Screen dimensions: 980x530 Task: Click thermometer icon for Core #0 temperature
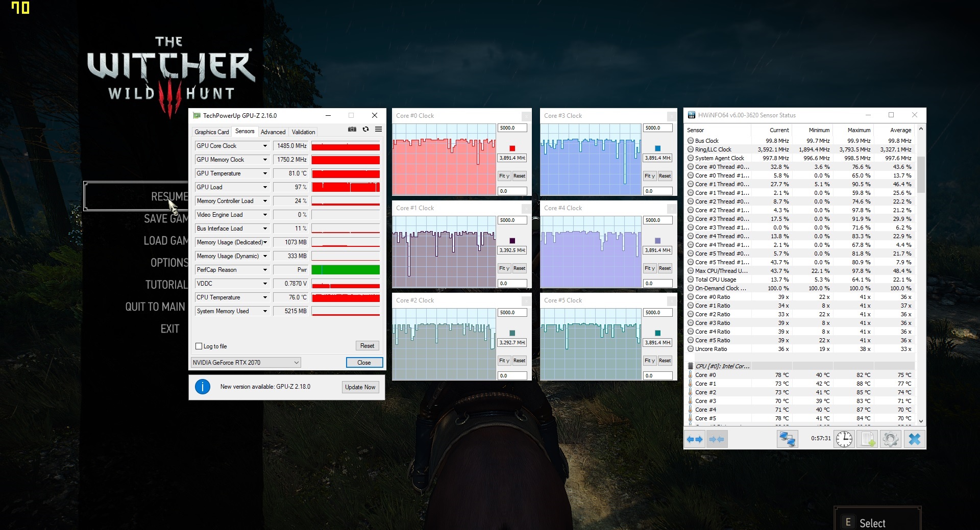point(690,375)
